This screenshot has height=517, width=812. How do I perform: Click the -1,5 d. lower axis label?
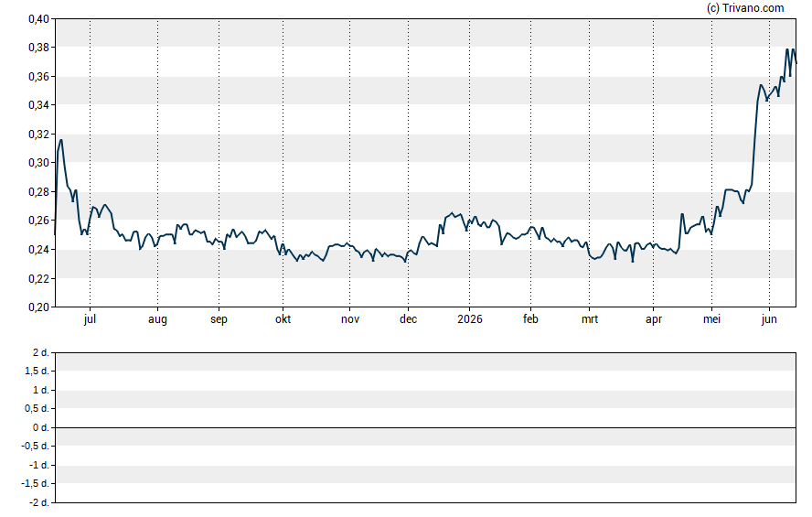click(36, 484)
